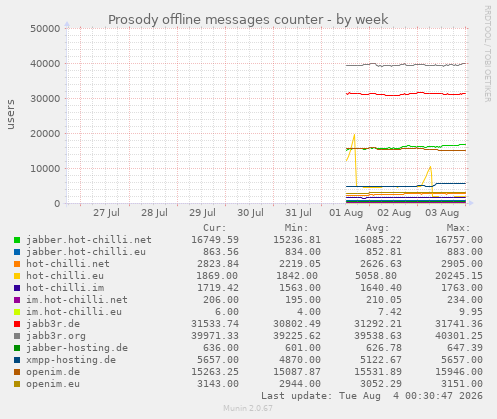The image size is (497, 419).
Task: Click the red jabb3r.de line in graph
Action: click(406, 94)
